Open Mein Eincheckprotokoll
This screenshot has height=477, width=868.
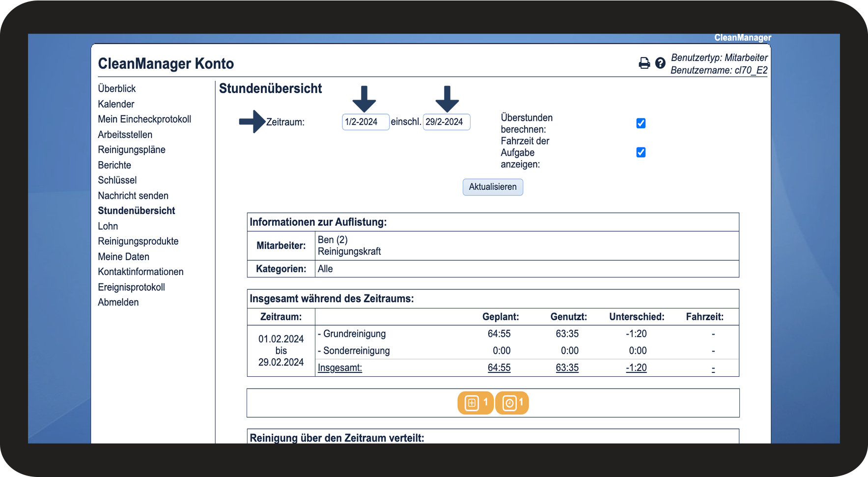point(144,119)
